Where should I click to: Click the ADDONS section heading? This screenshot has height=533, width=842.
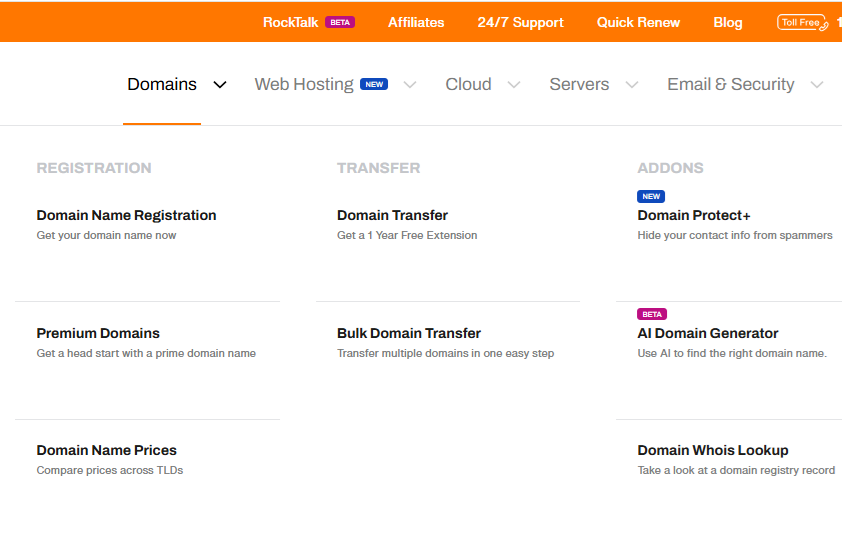pos(670,168)
